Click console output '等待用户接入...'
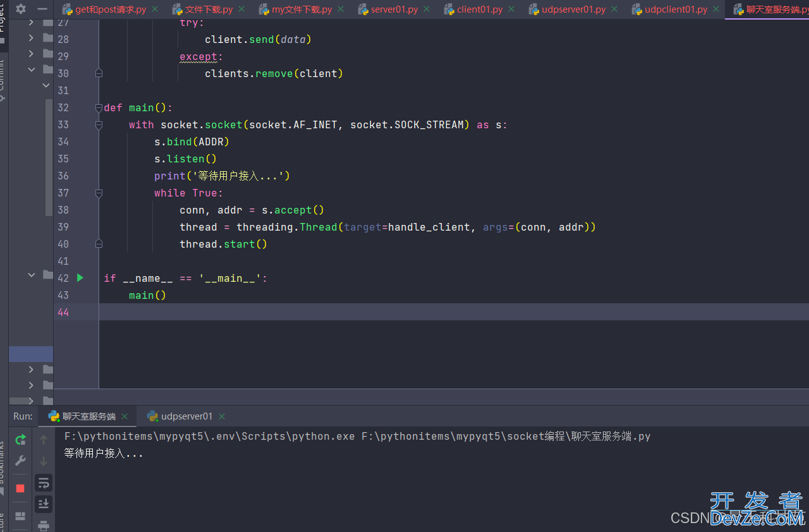Image resolution: width=809 pixels, height=532 pixels. coord(104,453)
